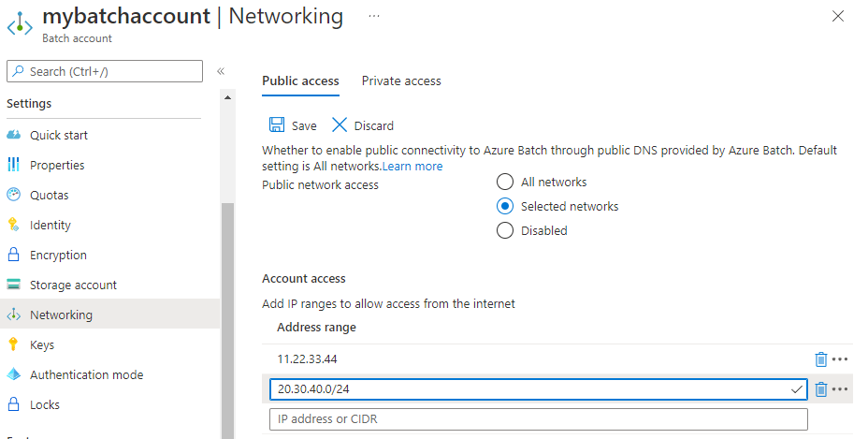Viewport: 868px width, 439px height.
Task: Open the Quick start settings page
Action: pyautogui.click(x=58, y=135)
